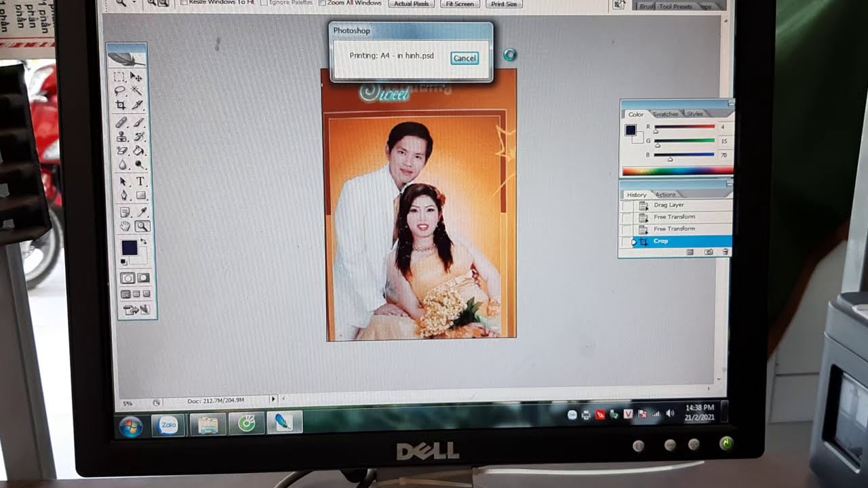Select the Paint Bucket tool

point(140,150)
